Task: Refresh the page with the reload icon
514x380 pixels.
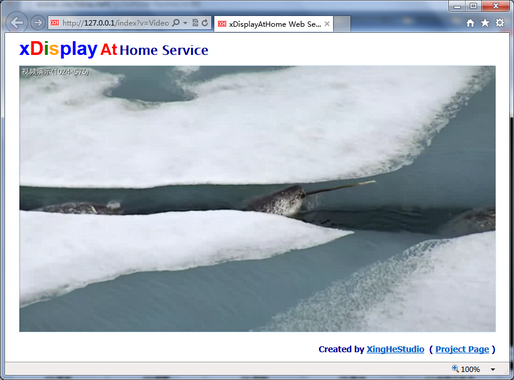Action: [205, 23]
